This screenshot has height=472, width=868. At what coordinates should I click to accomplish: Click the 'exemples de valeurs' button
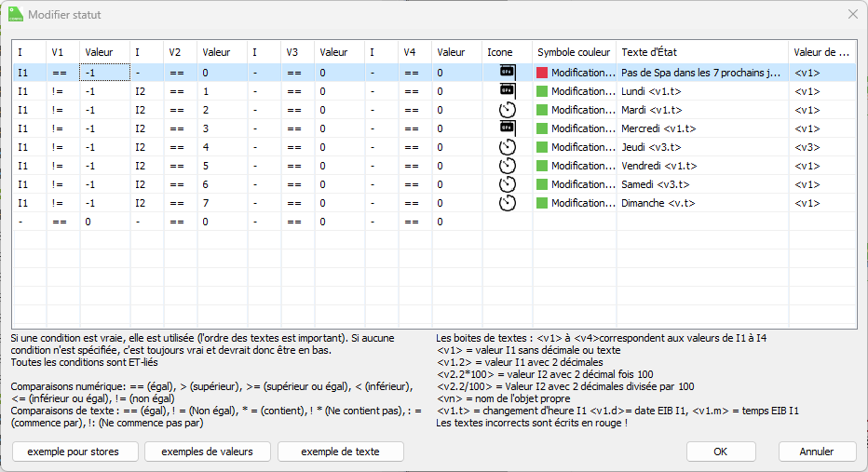coord(208,452)
